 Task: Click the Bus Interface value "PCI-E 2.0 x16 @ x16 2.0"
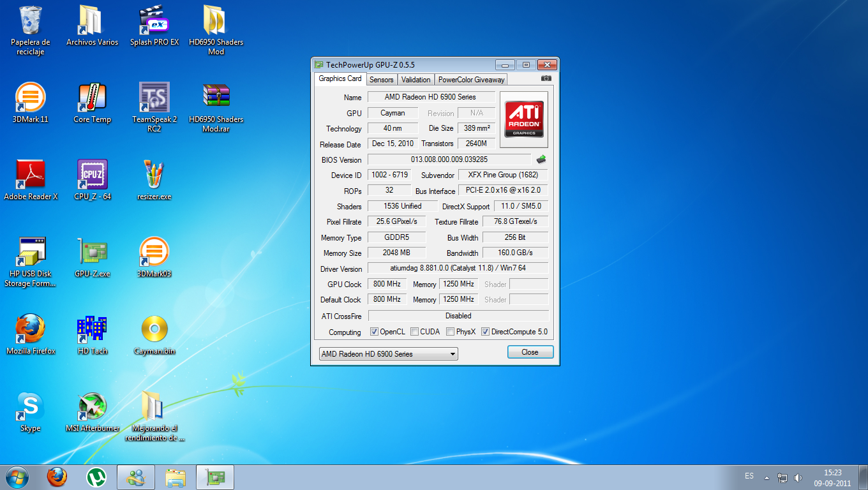click(503, 190)
